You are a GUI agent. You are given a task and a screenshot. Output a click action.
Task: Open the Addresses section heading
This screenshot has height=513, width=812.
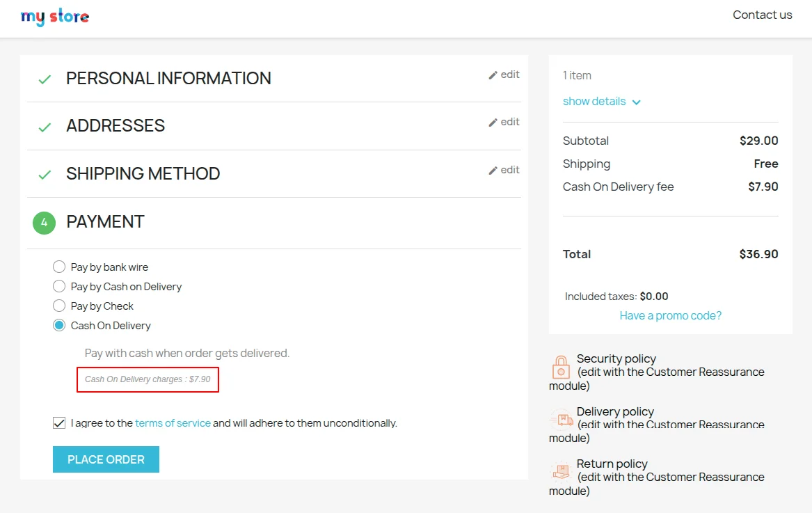116,125
